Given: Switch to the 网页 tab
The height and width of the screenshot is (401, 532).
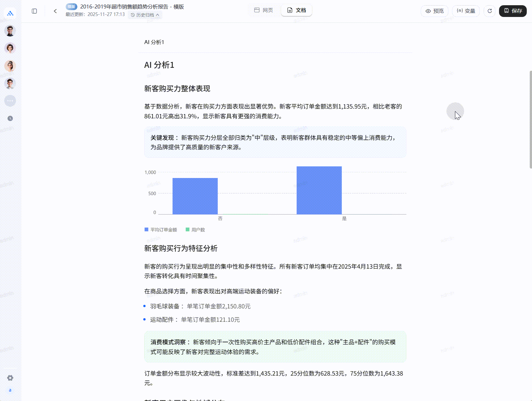Looking at the screenshot, I should point(264,10).
